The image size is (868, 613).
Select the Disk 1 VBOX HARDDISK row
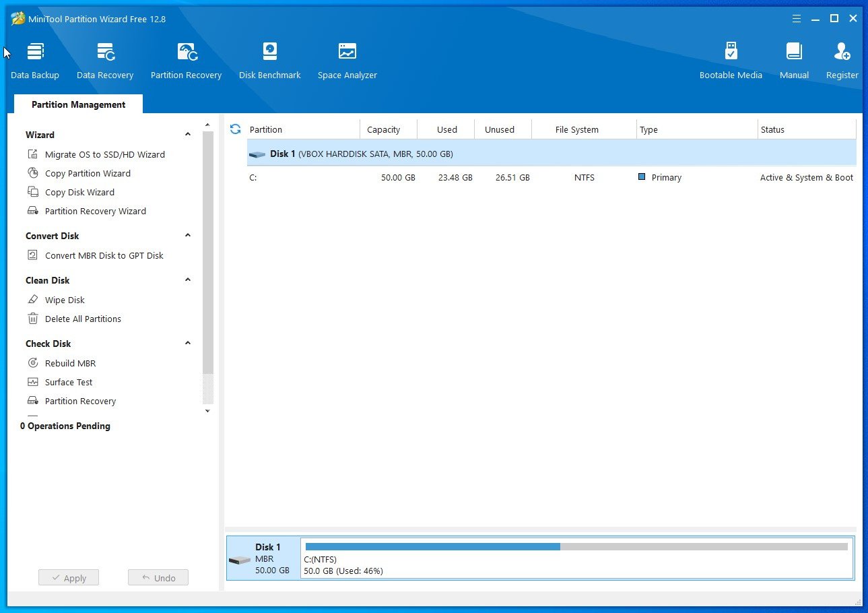tap(552, 154)
